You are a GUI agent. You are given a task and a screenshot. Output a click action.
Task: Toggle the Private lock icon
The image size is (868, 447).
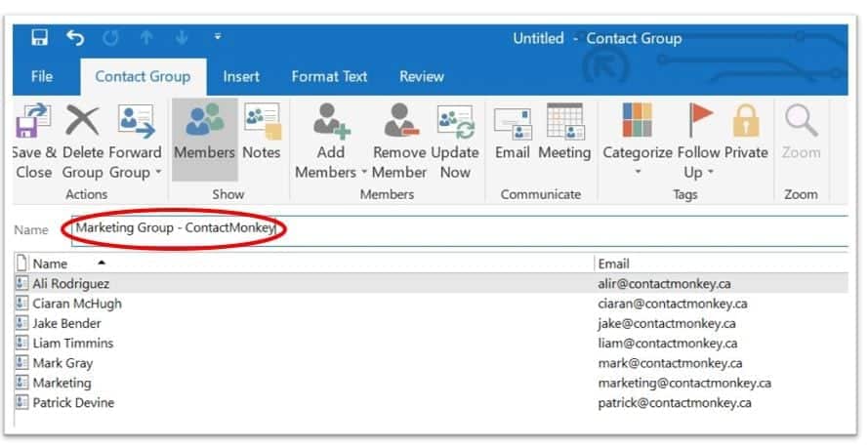pos(745,120)
